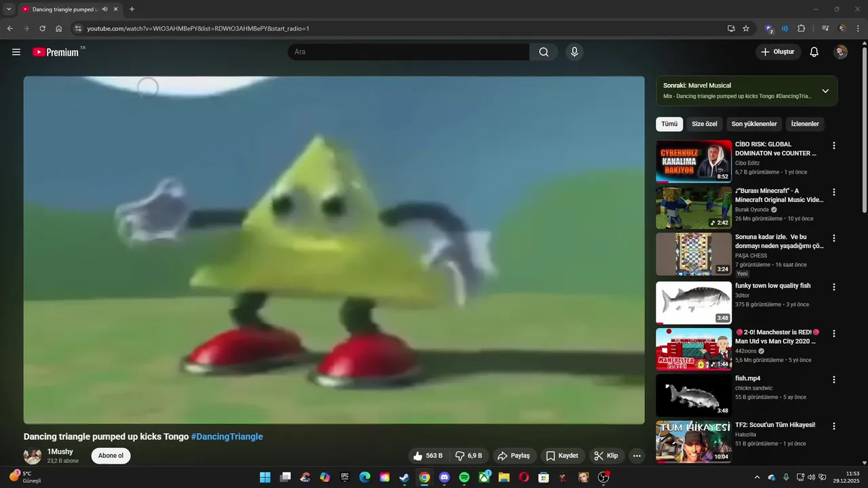The height and width of the screenshot is (488, 868).
Task: Open options for funky town fish video
Action: coord(834,287)
